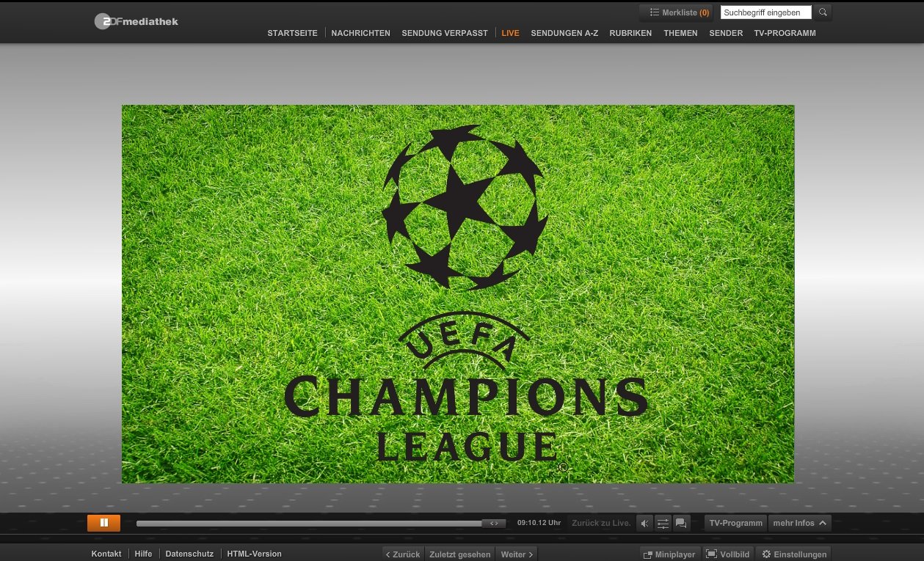Click the ZDFmediathek logo
Viewport: 924px width, 561px height.
137,21
